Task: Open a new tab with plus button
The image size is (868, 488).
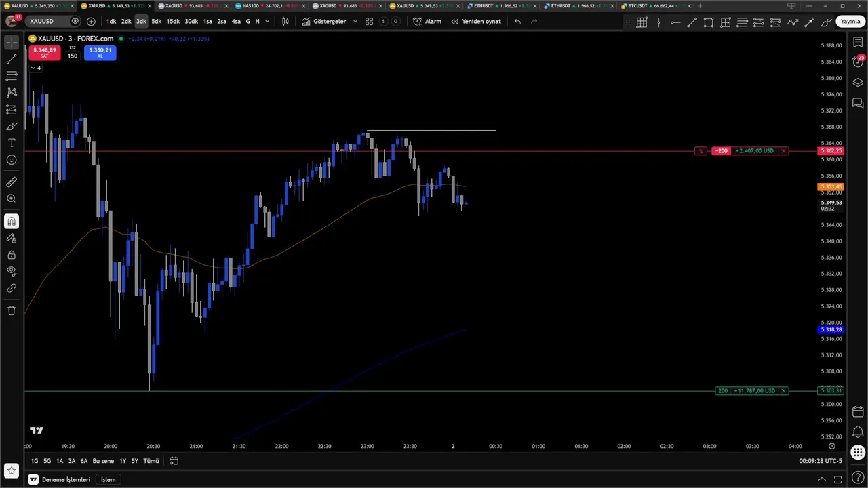Action: tap(700, 5)
